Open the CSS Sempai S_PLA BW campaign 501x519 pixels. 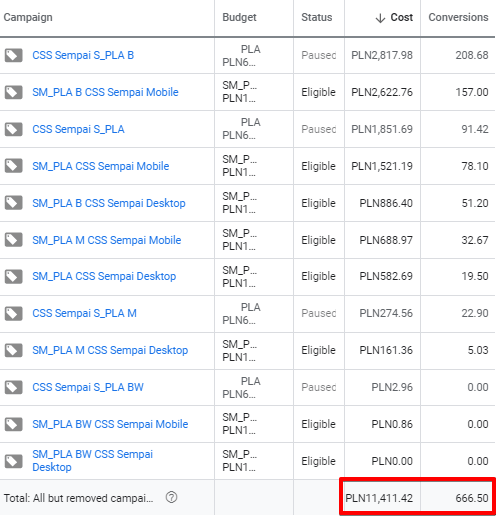point(88,387)
